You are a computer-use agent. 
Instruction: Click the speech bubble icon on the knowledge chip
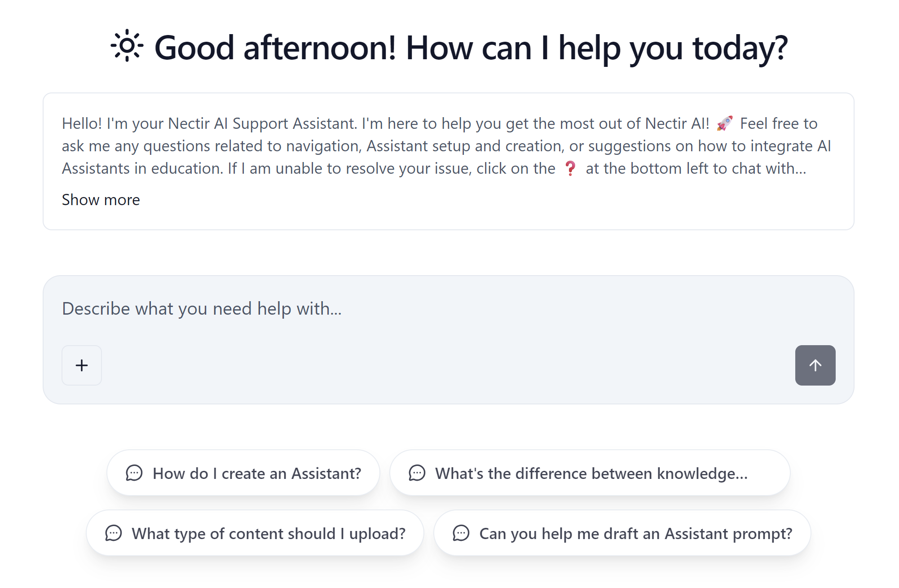(418, 473)
